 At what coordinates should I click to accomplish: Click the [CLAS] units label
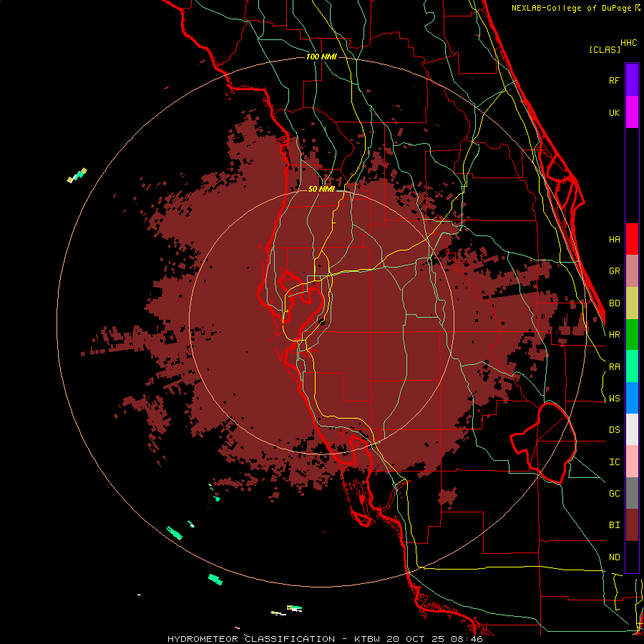605,50
